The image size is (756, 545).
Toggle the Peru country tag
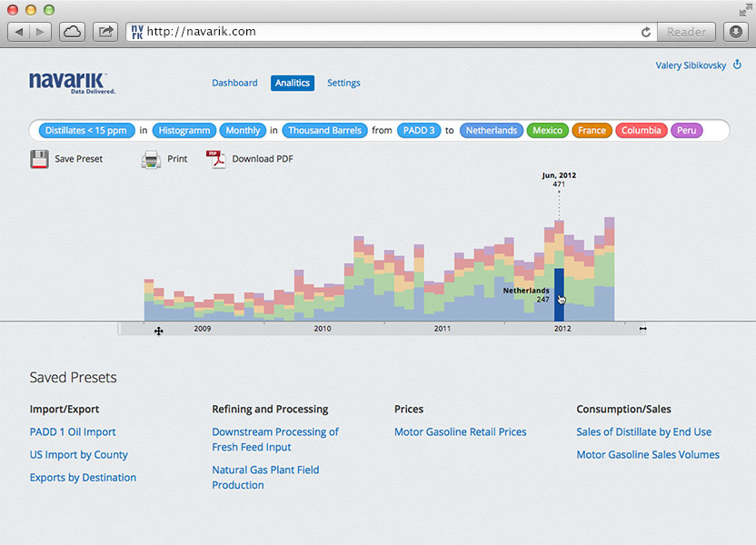click(687, 131)
